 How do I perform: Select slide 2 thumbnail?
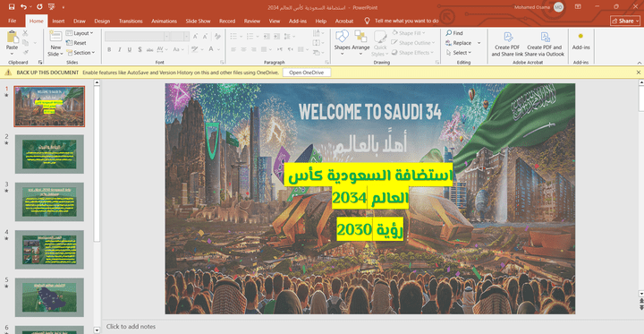[x=49, y=154]
